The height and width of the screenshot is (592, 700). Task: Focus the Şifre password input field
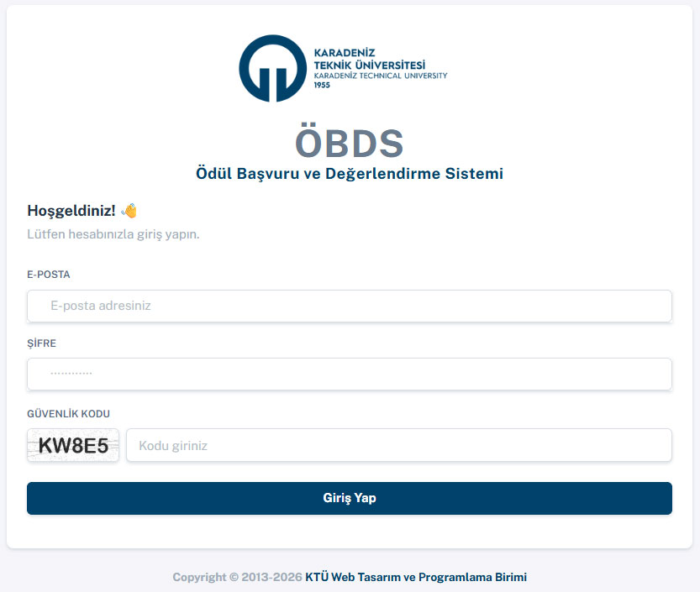coord(350,375)
